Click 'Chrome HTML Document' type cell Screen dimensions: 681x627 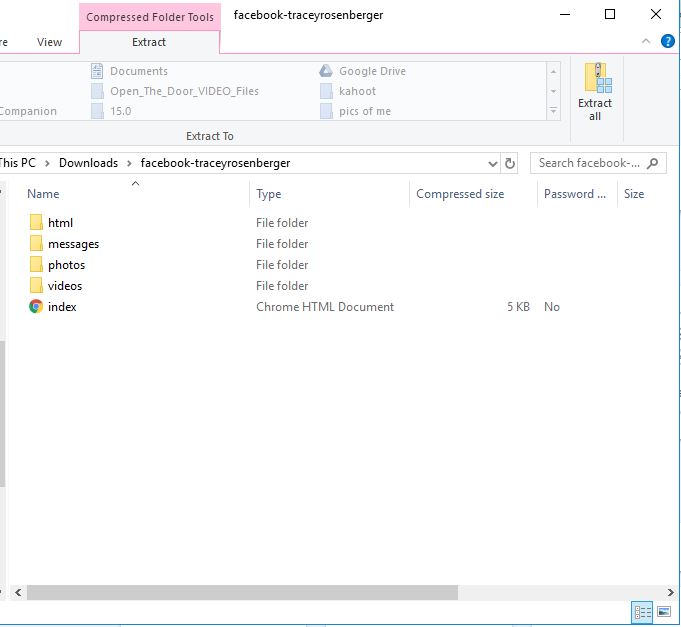[x=325, y=307]
